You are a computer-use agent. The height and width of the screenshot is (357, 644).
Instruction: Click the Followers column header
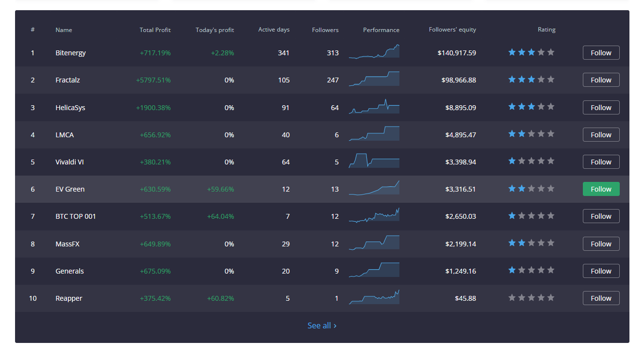325,30
